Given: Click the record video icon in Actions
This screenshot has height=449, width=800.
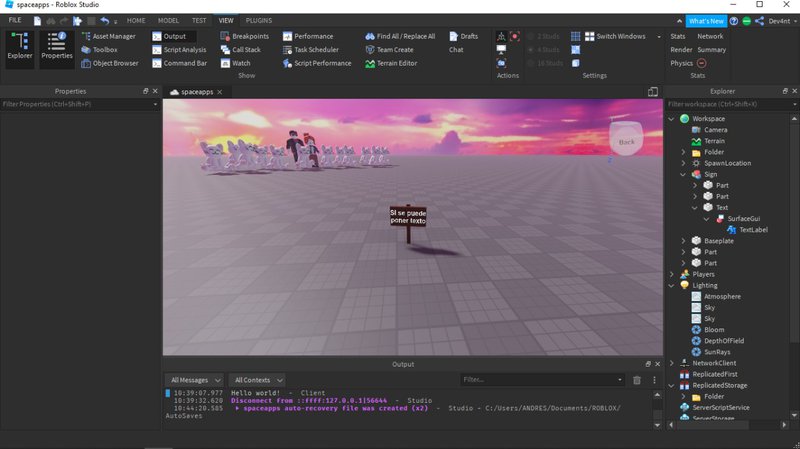Looking at the screenshot, I should coord(515,36).
